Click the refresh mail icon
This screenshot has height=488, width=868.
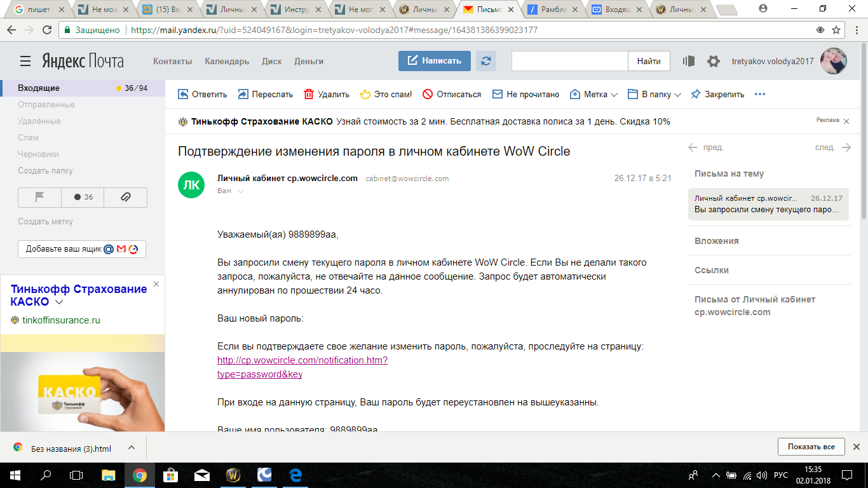pos(486,61)
